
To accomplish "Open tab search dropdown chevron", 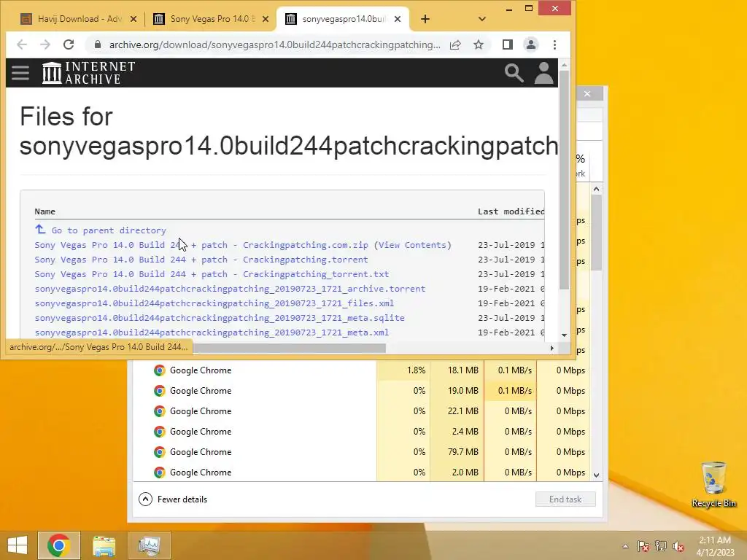I will tap(481, 19).
